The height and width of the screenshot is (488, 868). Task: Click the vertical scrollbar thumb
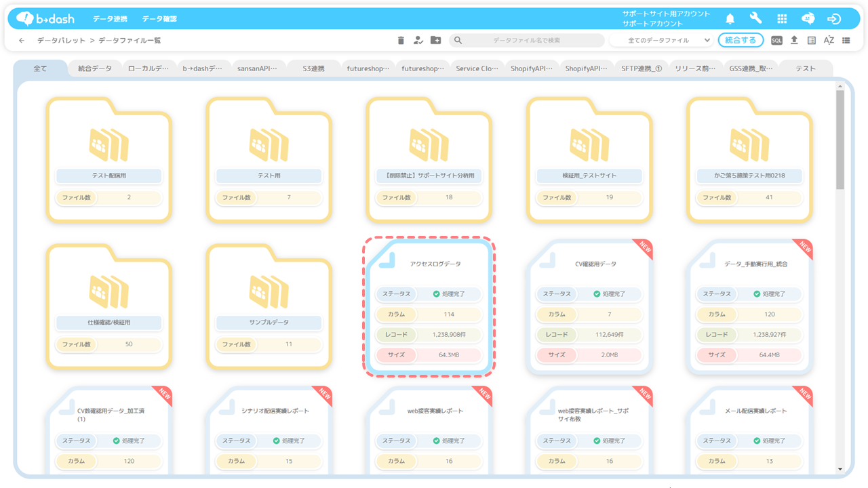pyautogui.click(x=840, y=140)
